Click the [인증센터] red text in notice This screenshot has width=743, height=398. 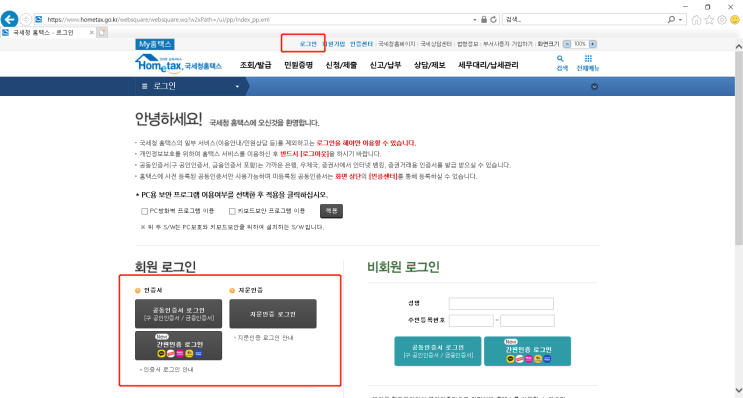pos(383,176)
